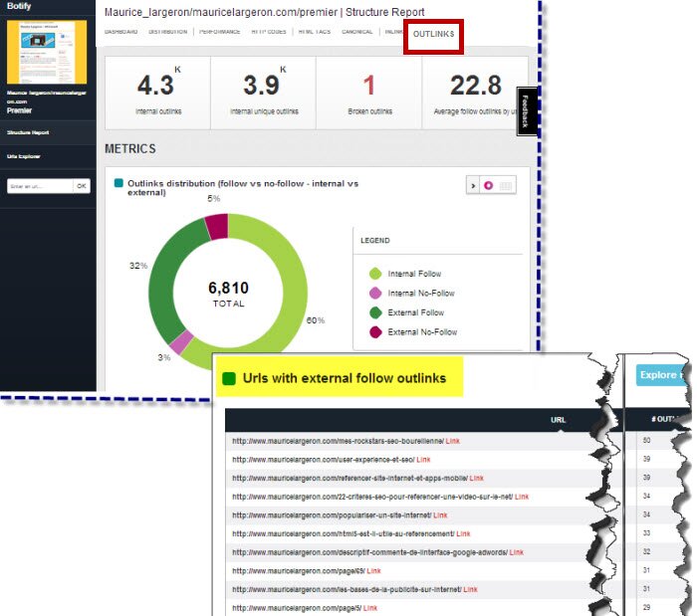
Task: Open Link for les-bases-de-la-publicite URL
Action: (x=470, y=589)
